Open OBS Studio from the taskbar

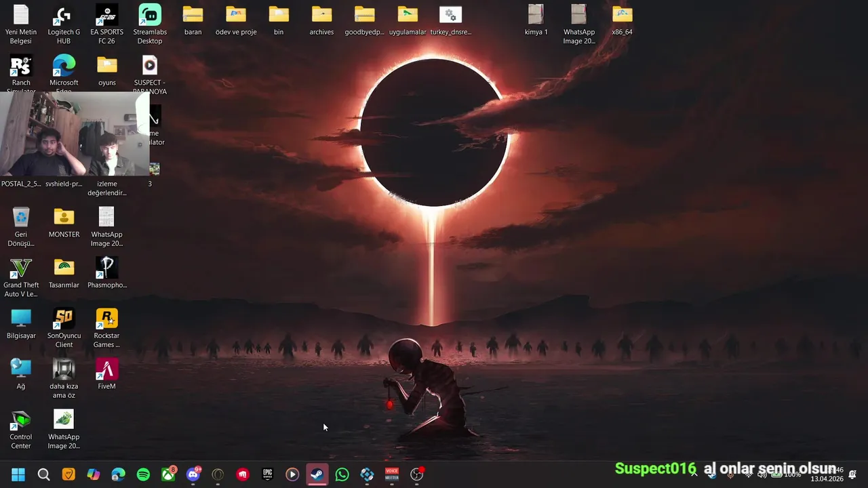[417, 474]
